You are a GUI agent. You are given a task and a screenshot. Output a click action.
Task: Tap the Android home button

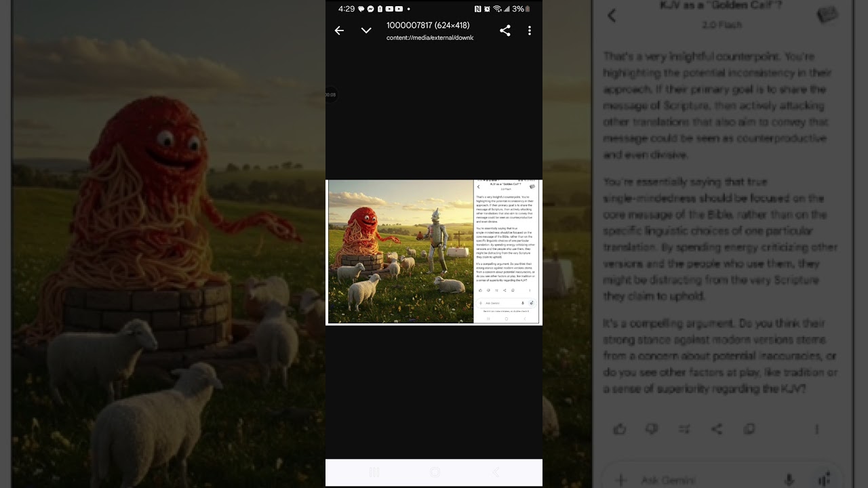[x=435, y=472]
